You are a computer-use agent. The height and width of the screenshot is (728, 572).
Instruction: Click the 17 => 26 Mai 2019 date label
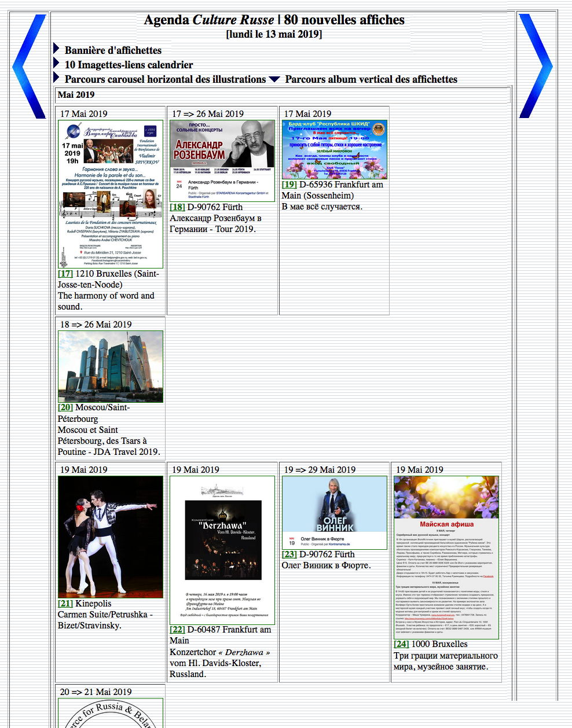[x=208, y=114]
